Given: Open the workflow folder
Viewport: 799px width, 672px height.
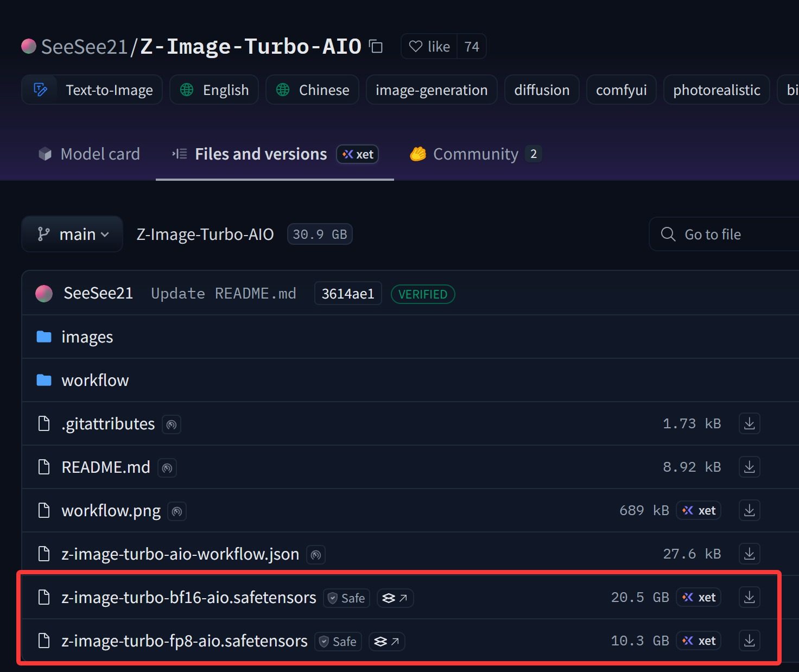Looking at the screenshot, I should (x=95, y=381).
